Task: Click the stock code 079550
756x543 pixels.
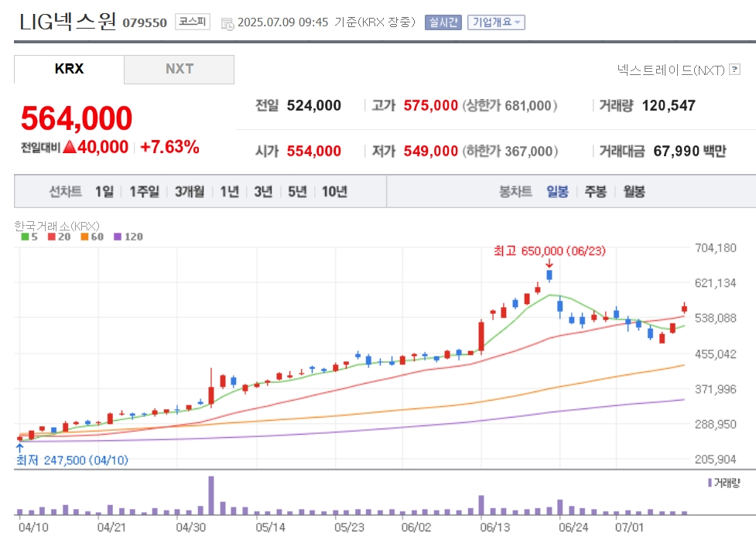Action: pos(145,22)
